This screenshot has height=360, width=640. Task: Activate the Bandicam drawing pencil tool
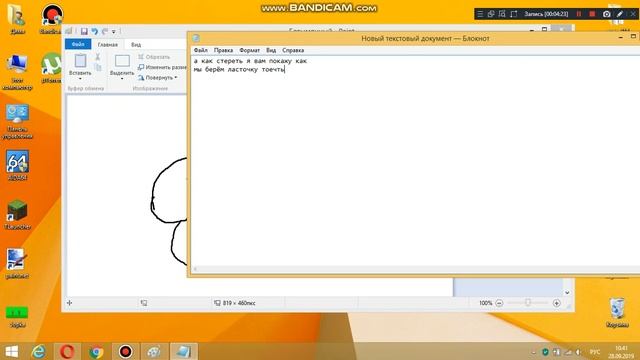pyautogui.click(x=620, y=14)
